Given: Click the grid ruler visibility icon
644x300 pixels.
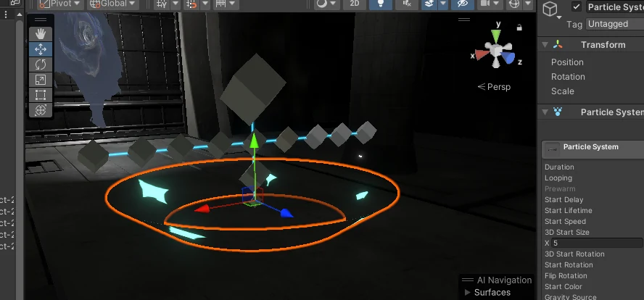Looking at the screenshot, I should point(221,4).
